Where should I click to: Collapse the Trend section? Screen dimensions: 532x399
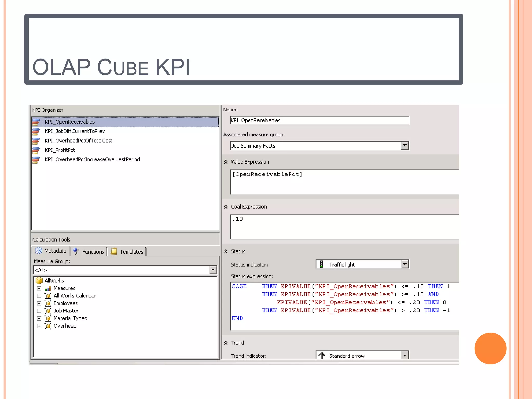tap(226, 343)
